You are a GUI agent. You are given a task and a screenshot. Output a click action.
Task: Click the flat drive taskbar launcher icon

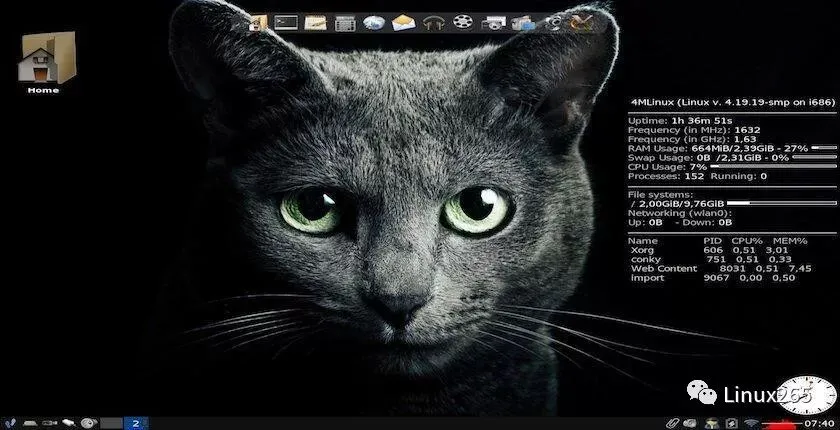29,424
